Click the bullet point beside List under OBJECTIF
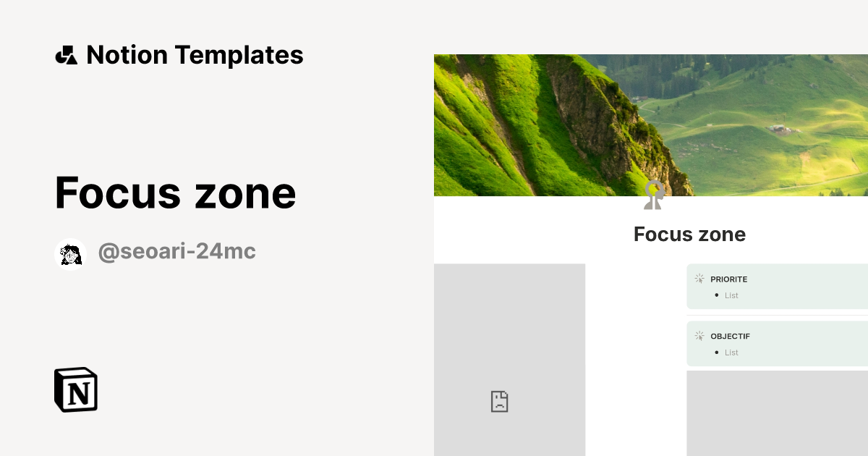 716,352
